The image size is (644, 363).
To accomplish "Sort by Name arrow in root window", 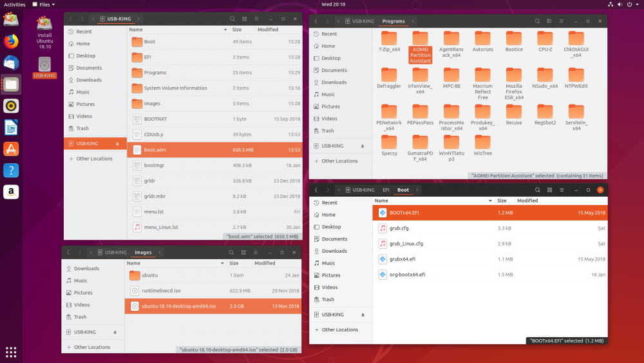I will point(225,30).
